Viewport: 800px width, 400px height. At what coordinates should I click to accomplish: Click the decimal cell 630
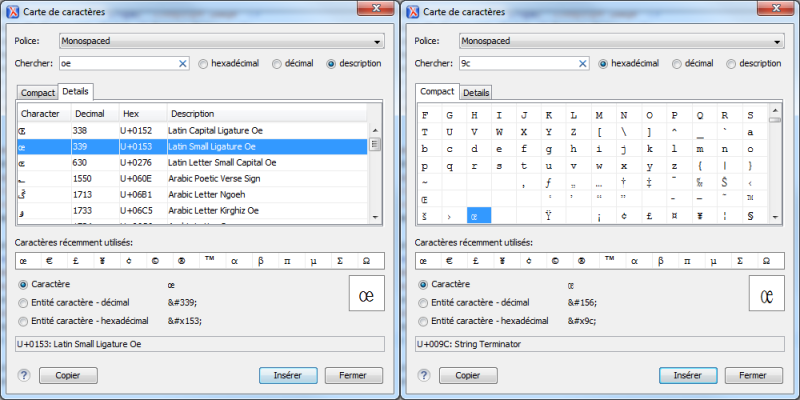(95, 163)
